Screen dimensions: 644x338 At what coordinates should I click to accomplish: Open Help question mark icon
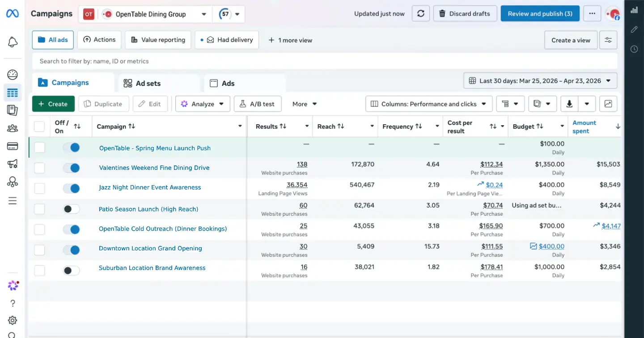point(13,303)
